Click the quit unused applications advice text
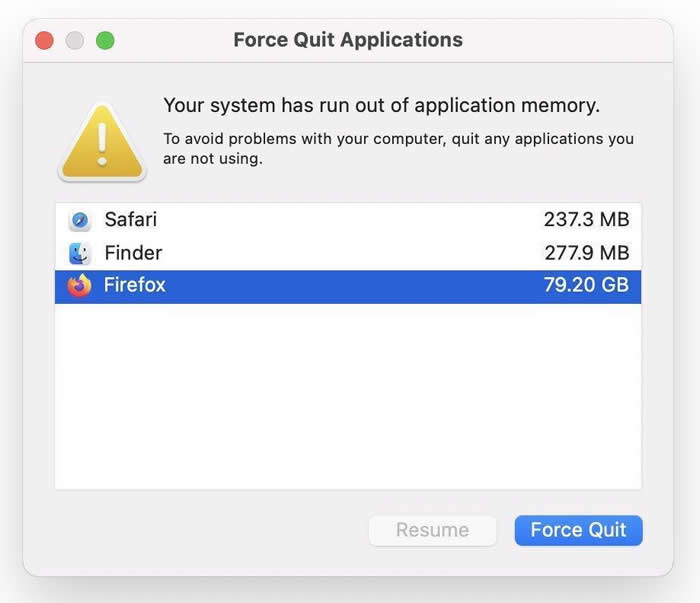 398,148
